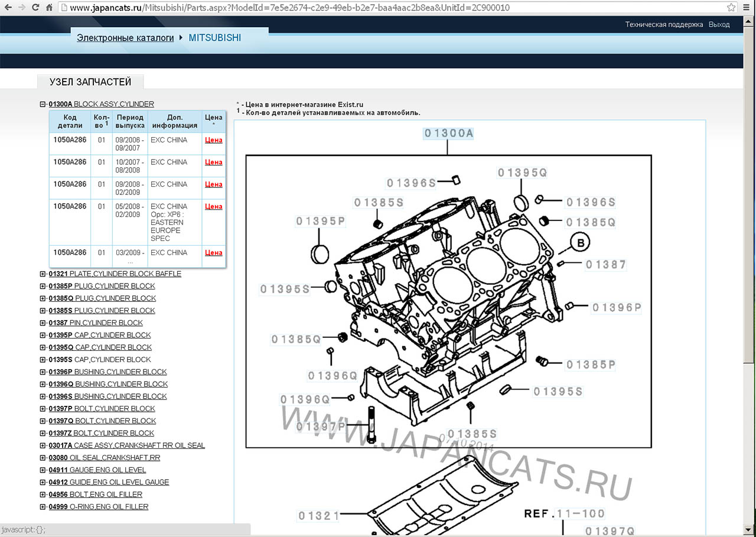This screenshot has height=537, width=756.
Task: Open the browser home page icon
Action: coord(49,8)
